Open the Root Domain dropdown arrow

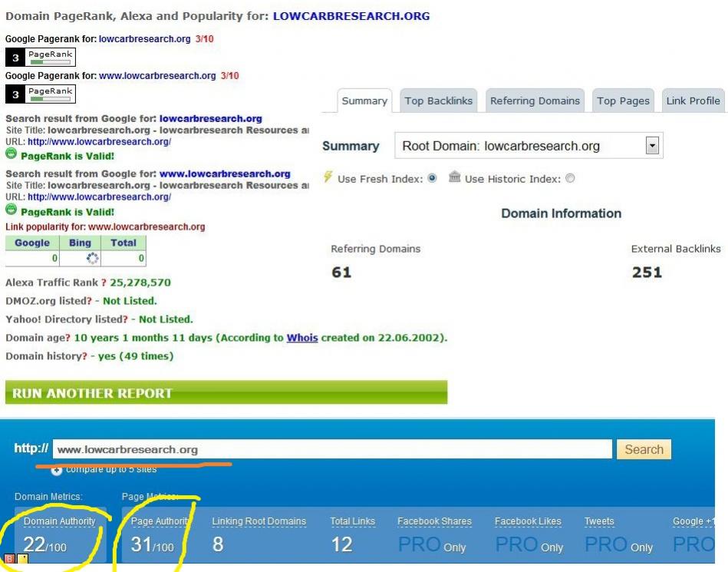tap(652, 145)
